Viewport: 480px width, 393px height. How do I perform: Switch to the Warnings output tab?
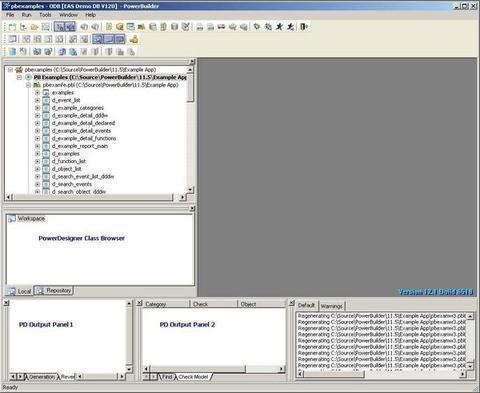click(x=332, y=306)
